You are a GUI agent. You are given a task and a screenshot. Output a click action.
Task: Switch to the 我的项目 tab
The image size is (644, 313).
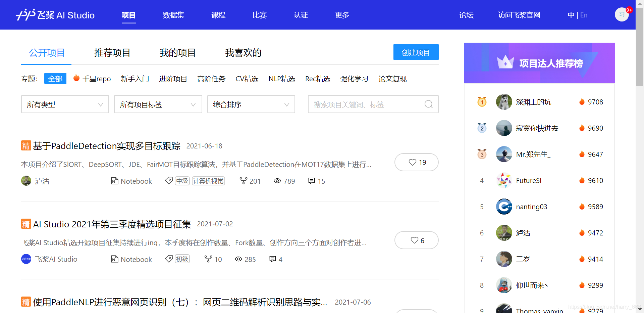click(x=178, y=53)
